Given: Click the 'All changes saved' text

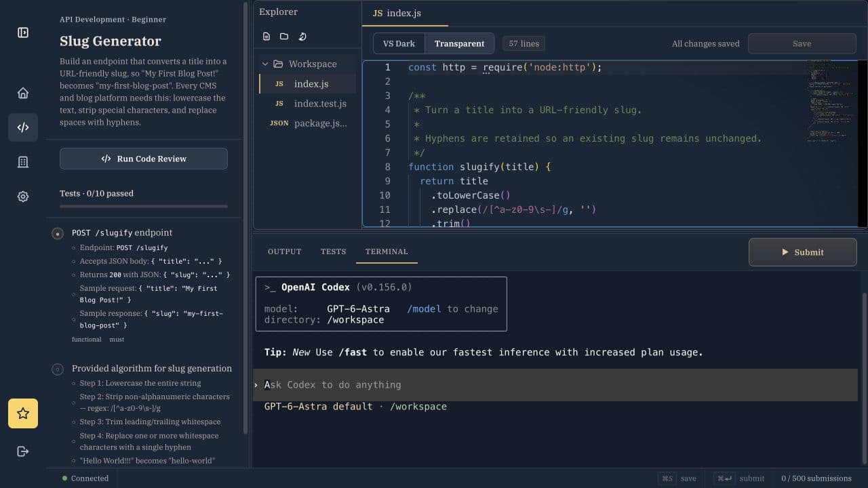Looking at the screenshot, I should [x=705, y=43].
